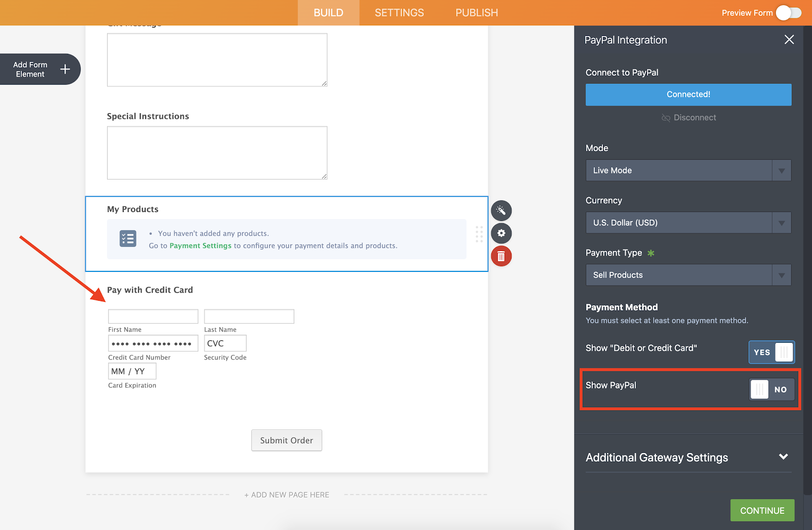Switch to the SETTINGS tab

pos(399,13)
